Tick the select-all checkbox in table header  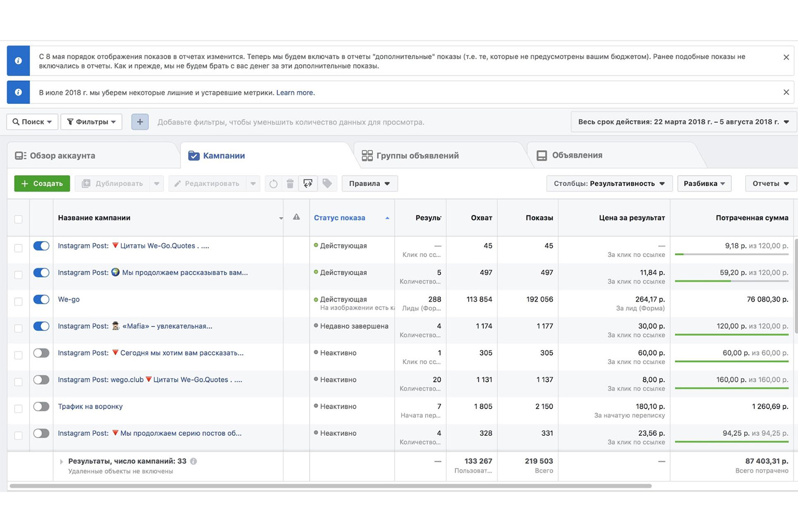pos(19,219)
